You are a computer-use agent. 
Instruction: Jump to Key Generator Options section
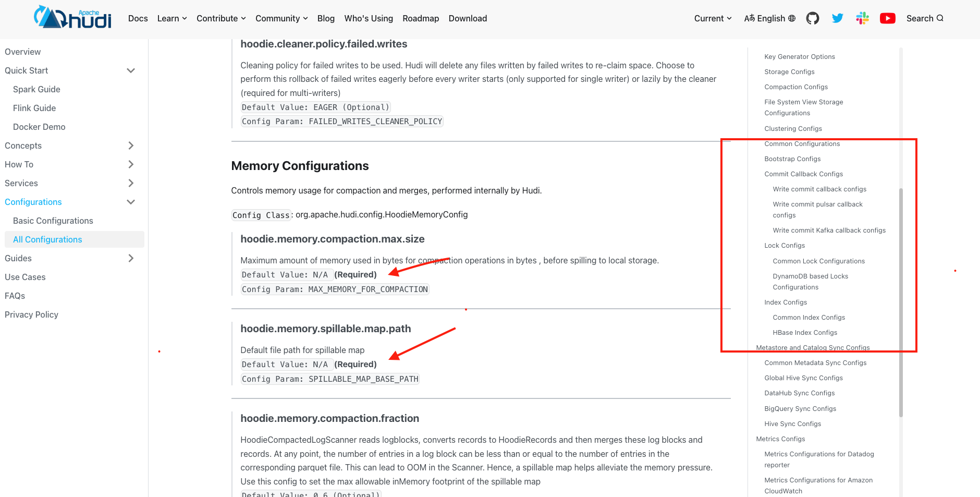(800, 56)
